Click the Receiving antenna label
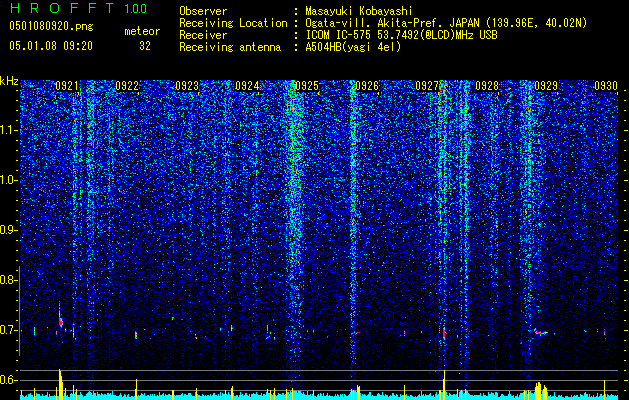The image size is (629, 400). point(230,47)
